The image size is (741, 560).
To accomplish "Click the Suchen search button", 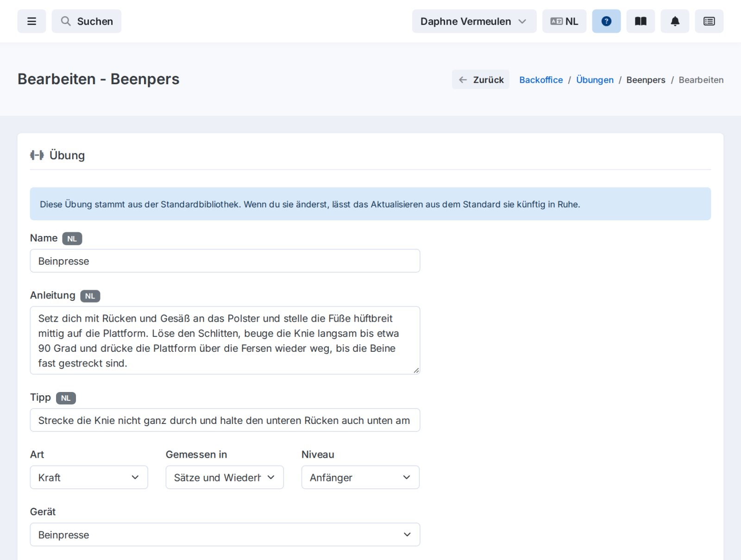I will coord(87,21).
